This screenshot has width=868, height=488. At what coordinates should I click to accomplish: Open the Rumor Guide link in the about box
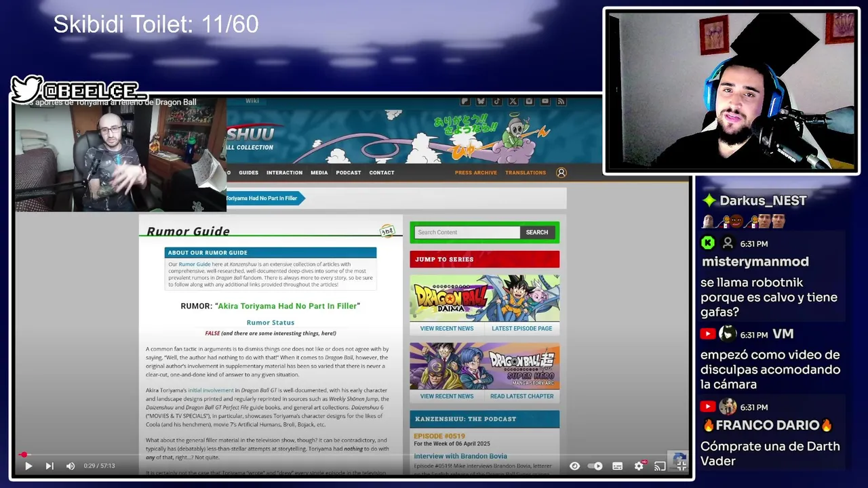coord(195,264)
